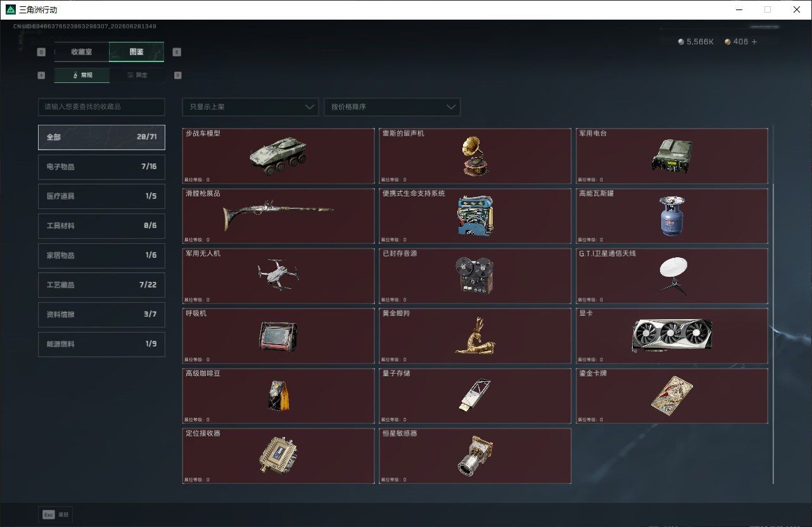
Task: Select the 显卡 graphics card icon
Action: [x=671, y=336]
